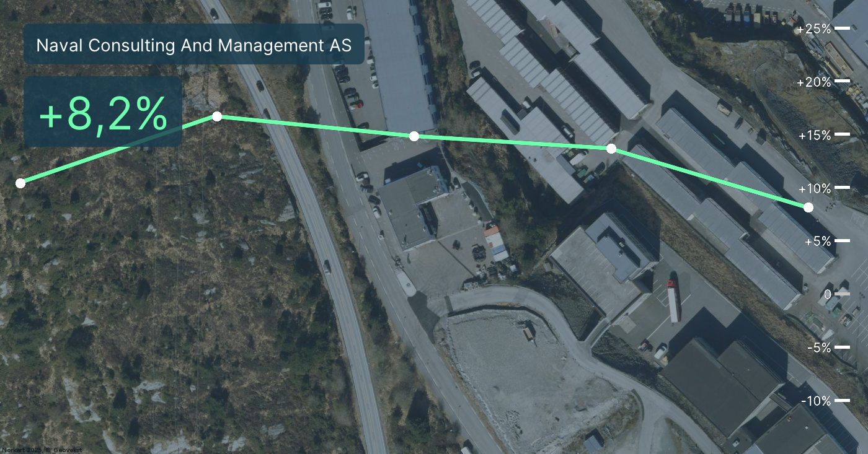
Task: Click the first data point on the line
Action: point(20,183)
